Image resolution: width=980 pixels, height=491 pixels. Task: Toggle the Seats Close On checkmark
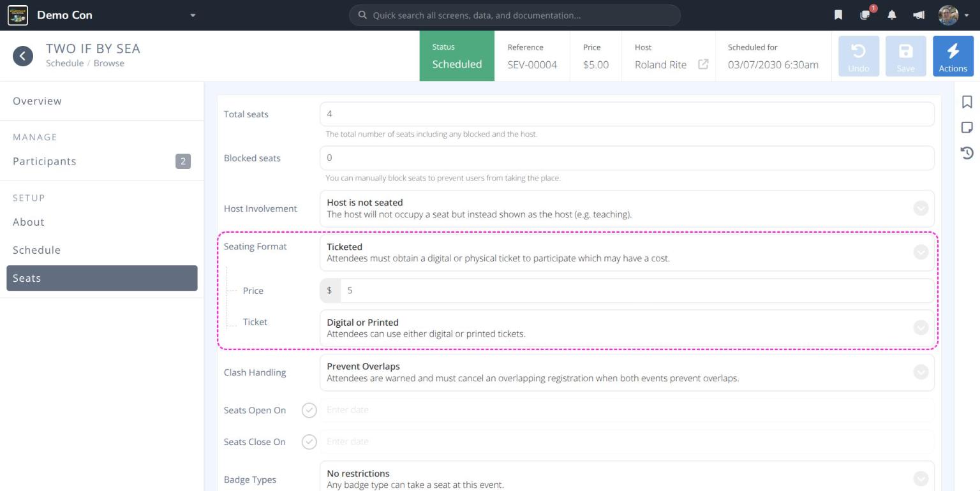point(309,442)
